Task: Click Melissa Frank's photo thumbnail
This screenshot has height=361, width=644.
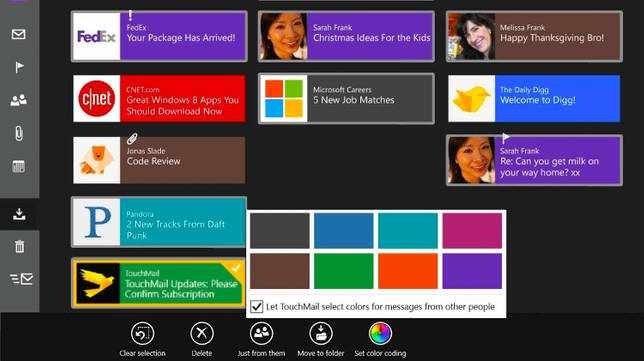Action: [x=472, y=37]
